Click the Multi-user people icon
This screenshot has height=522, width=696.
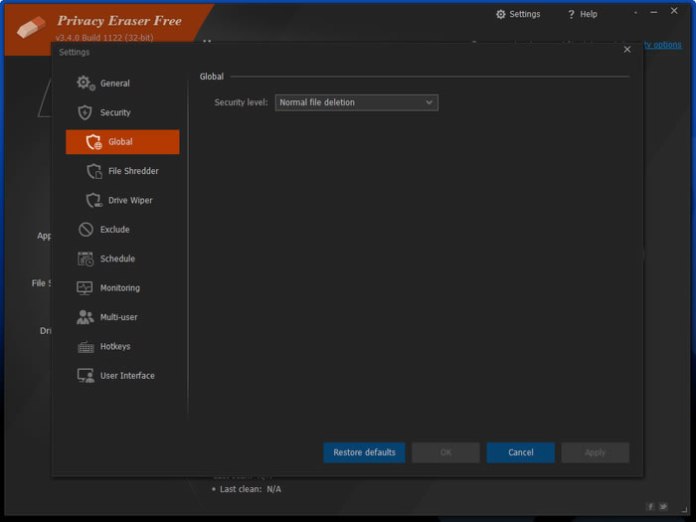click(x=86, y=317)
